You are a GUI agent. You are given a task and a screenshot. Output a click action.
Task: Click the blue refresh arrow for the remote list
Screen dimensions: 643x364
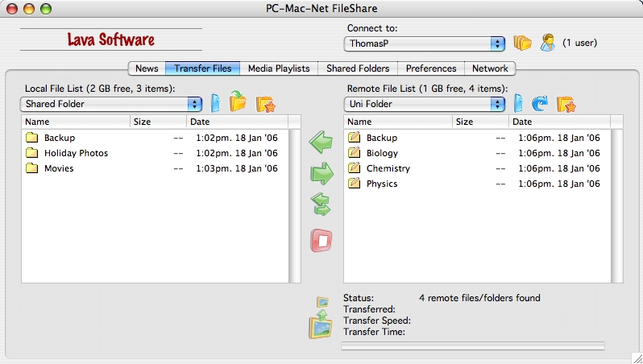[x=540, y=104]
